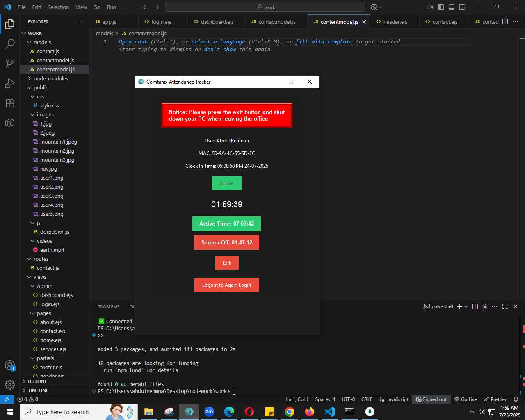The width and height of the screenshot is (525, 420).
Task: Open the Source Control view
Action: (x=10, y=63)
